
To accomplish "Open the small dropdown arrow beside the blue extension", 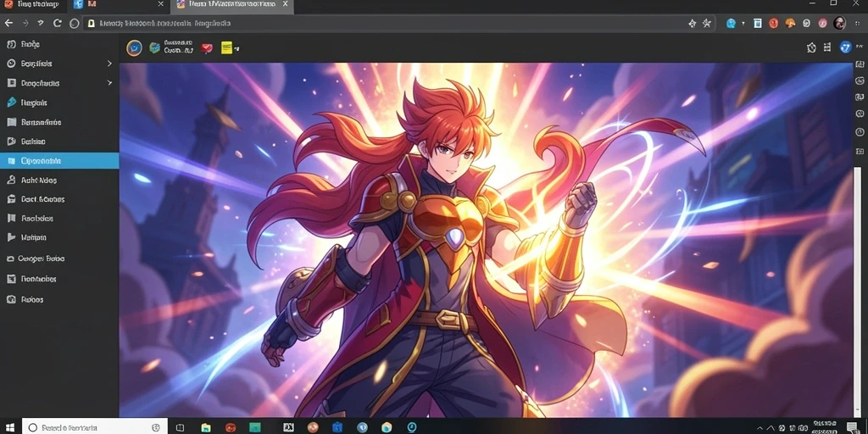I will tap(743, 24).
